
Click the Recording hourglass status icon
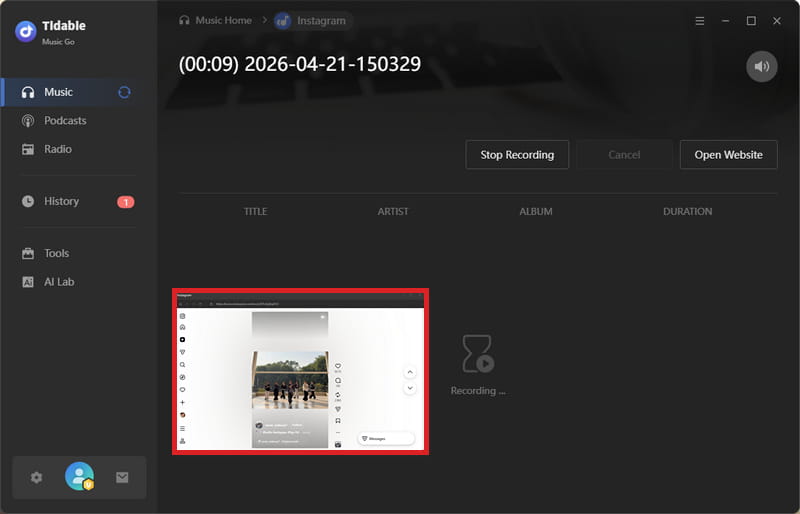(x=478, y=354)
